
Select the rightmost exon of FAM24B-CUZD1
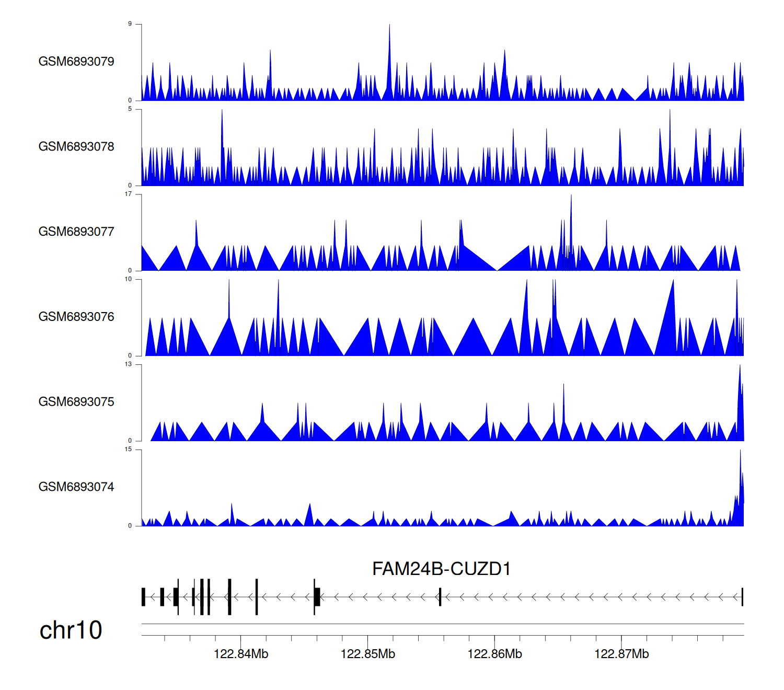tap(742, 597)
